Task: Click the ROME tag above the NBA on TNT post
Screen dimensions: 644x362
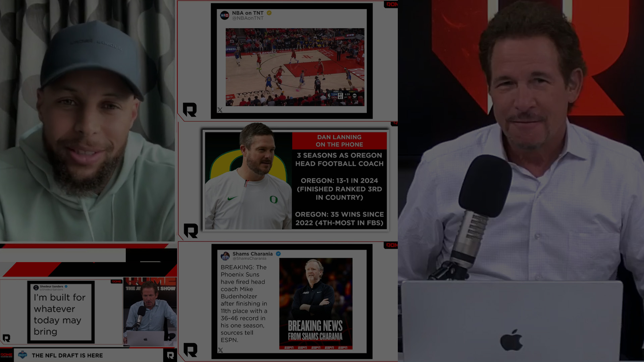Action: tap(391, 4)
